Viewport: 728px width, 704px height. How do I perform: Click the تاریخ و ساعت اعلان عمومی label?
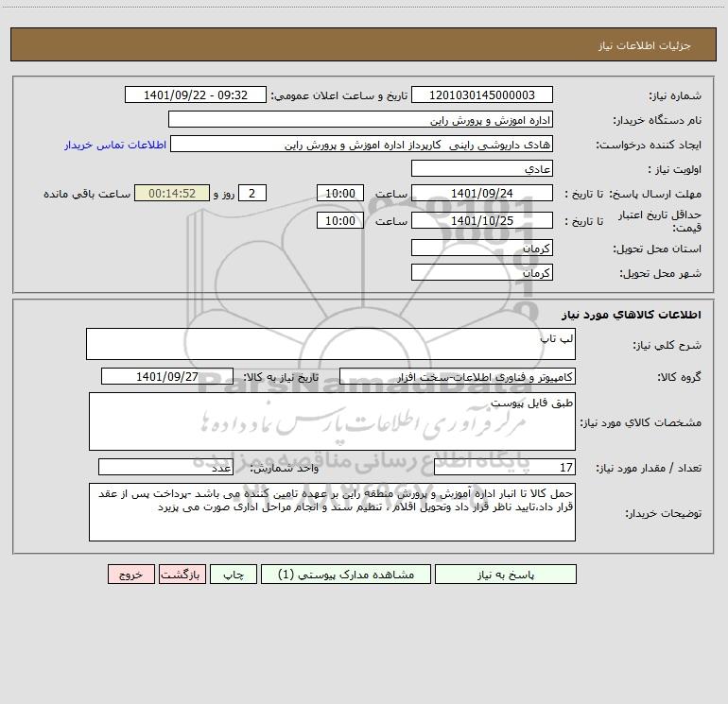[x=338, y=95]
